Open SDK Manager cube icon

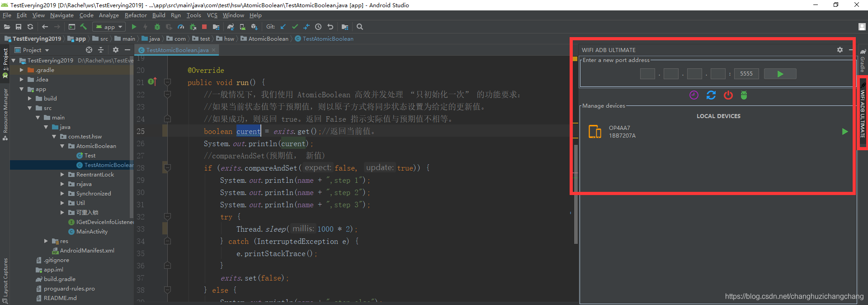[x=254, y=27]
